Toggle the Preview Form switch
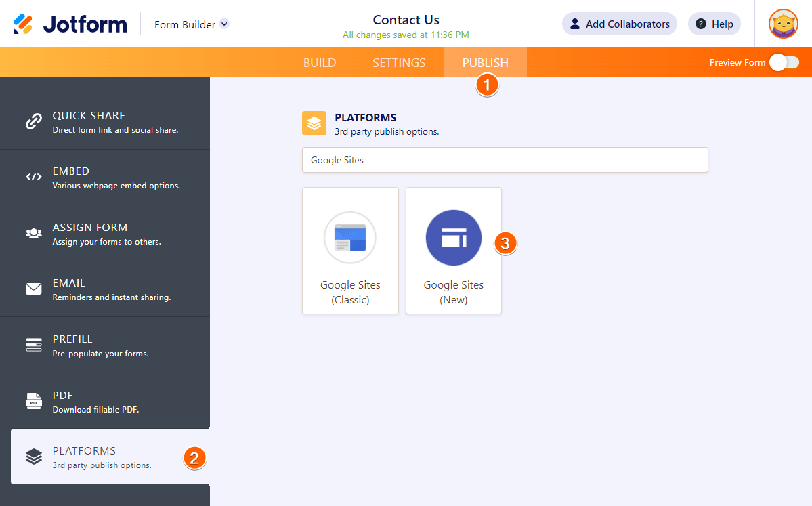 point(784,63)
